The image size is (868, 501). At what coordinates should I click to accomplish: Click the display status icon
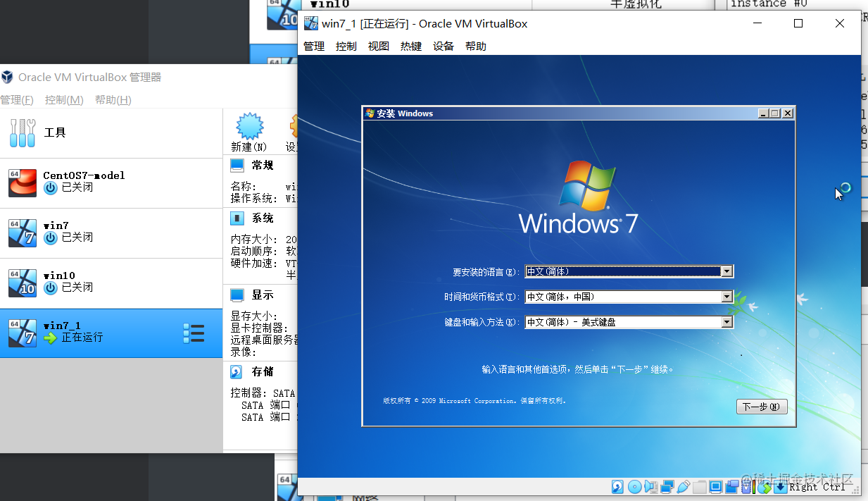click(717, 486)
